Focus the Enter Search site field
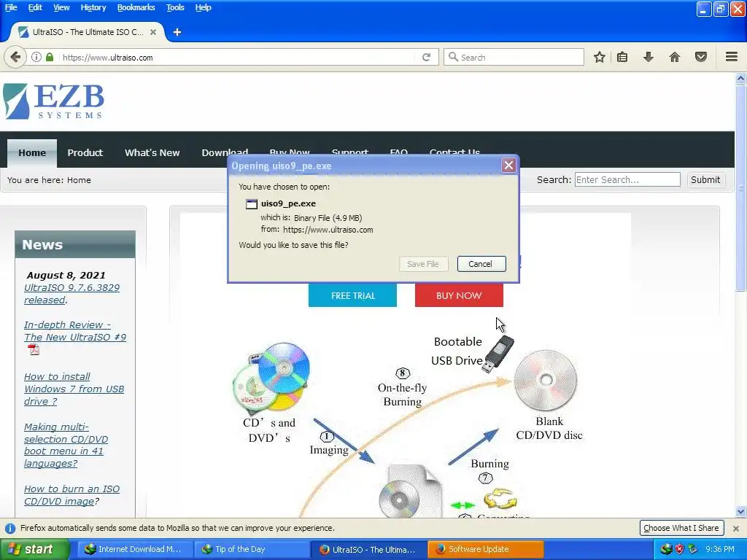Screen dimensions: 747x560 coord(627,179)
